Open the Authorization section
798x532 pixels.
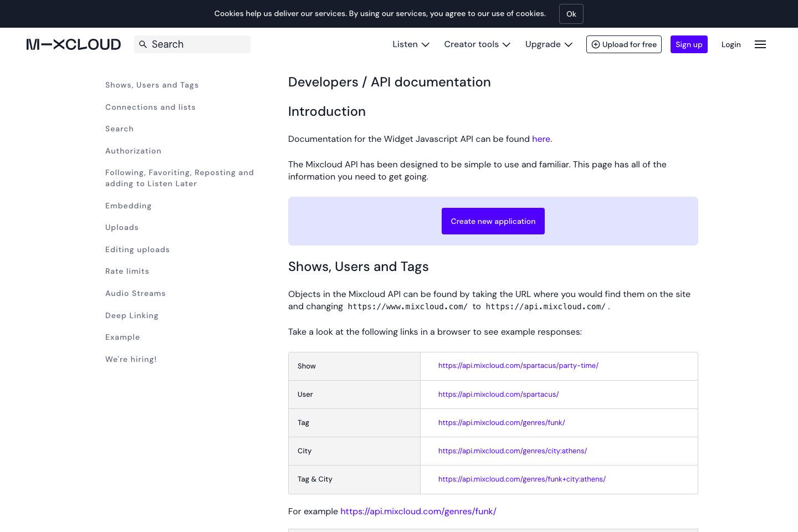[x=133, y=151]
